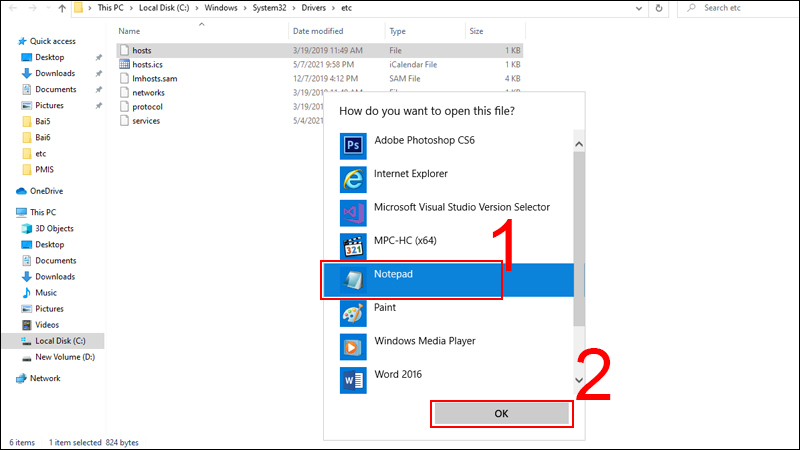Screen dimensions: 800x450
Task: Open the PMIS folder in sidebar
Action: pos(44,170)
